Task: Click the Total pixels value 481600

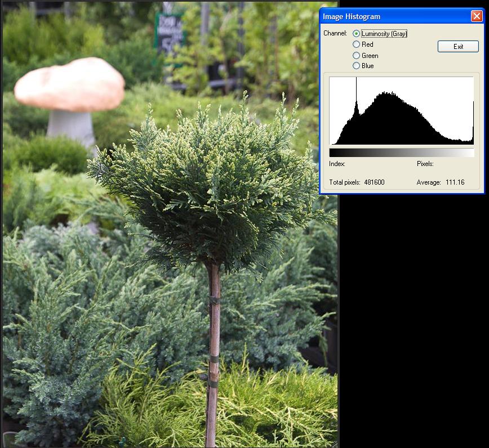Action: pos(374,182)
